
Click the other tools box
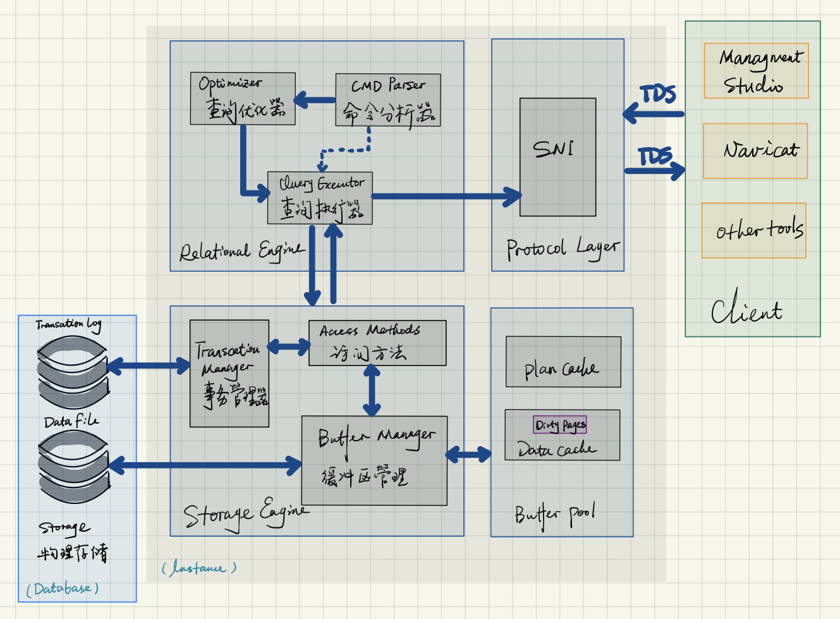[753, 230]
